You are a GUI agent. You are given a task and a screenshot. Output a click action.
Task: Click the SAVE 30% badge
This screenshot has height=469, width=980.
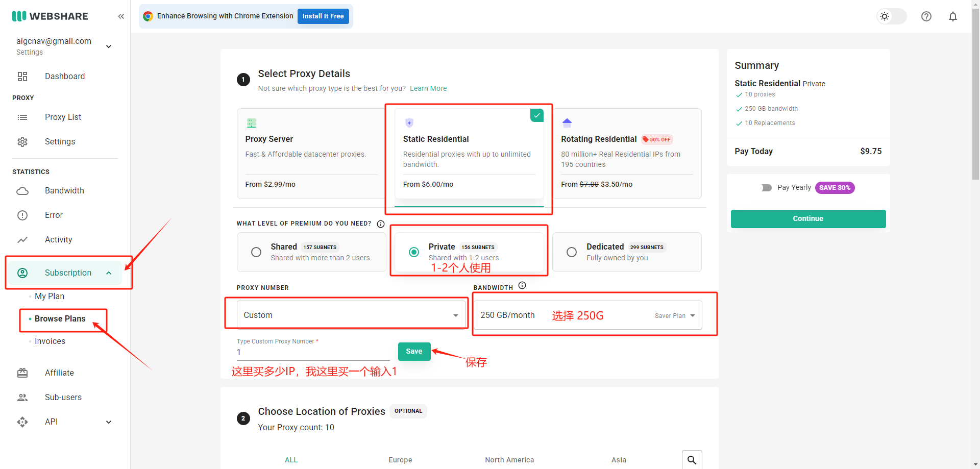click(835, 188)
